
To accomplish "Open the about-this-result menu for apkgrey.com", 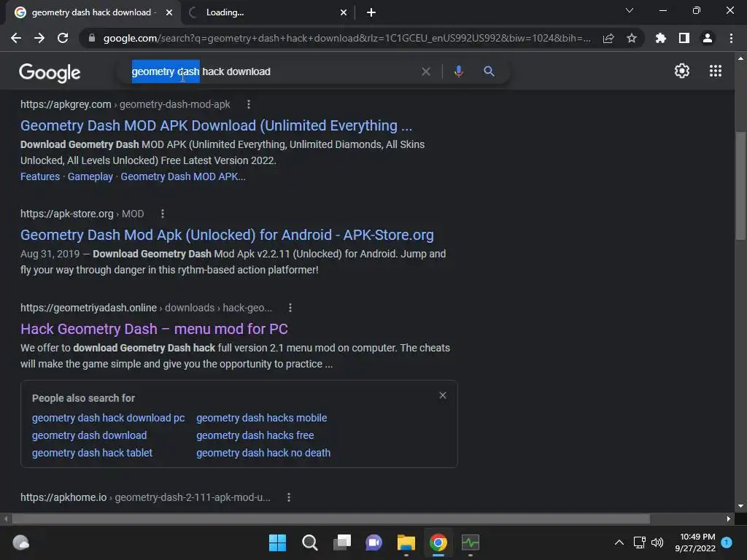I will click(x=249, y=104).
